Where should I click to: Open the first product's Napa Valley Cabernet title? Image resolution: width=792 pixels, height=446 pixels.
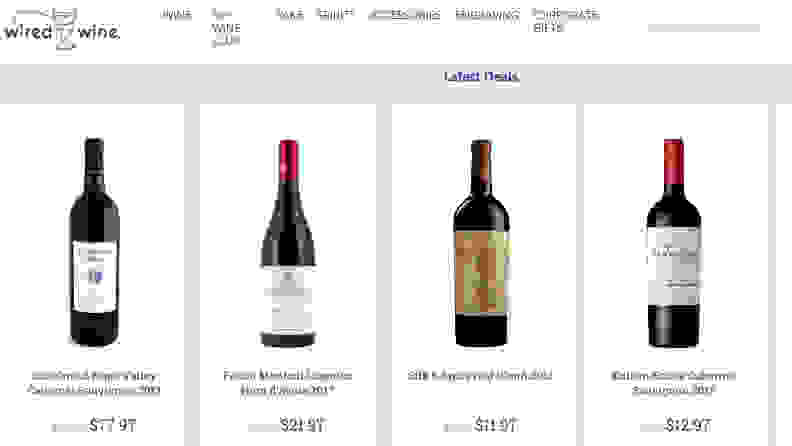point(94,383)
